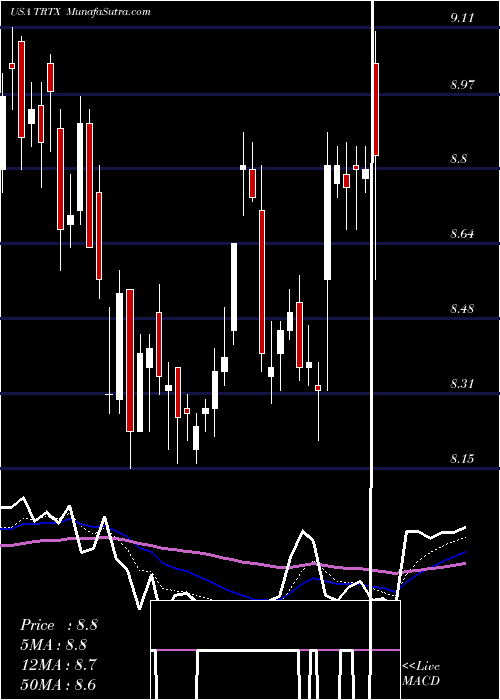500x700 pixels.
Task: Click the '<<Live MACD' label
Action: click(x=421, y=673)
